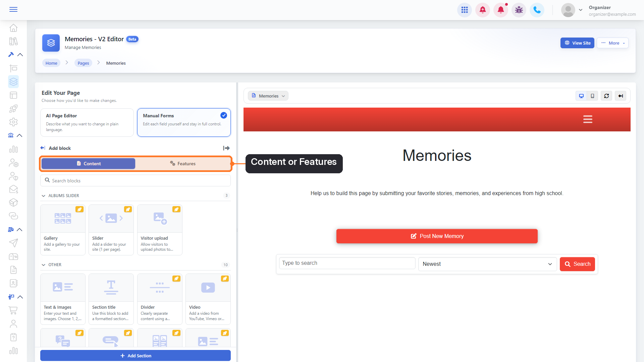Switch preview to desktop view
644x362 pixels.
coord(581,96)
